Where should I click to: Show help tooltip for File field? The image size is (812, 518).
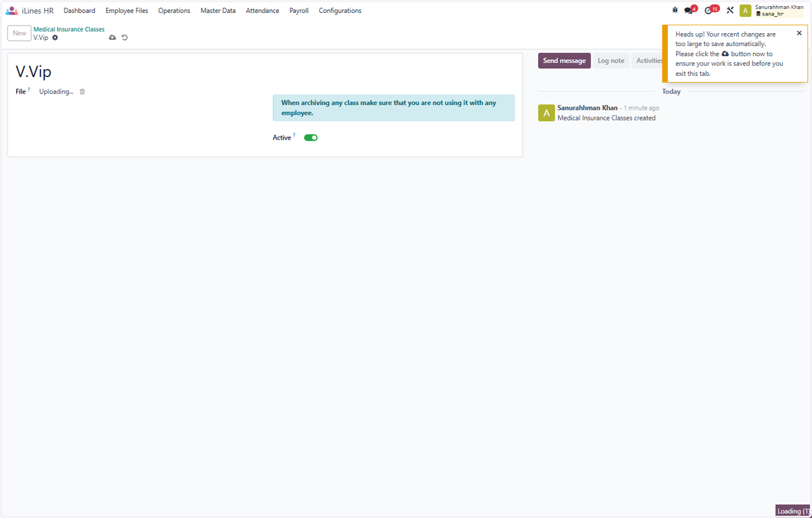29,89
